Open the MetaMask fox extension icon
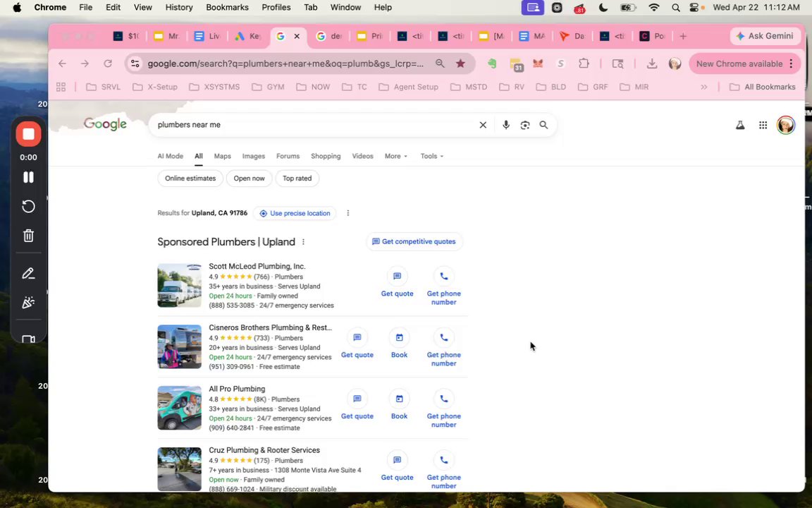The width and height of the screenshot is (812, 508). pos(538,64)
